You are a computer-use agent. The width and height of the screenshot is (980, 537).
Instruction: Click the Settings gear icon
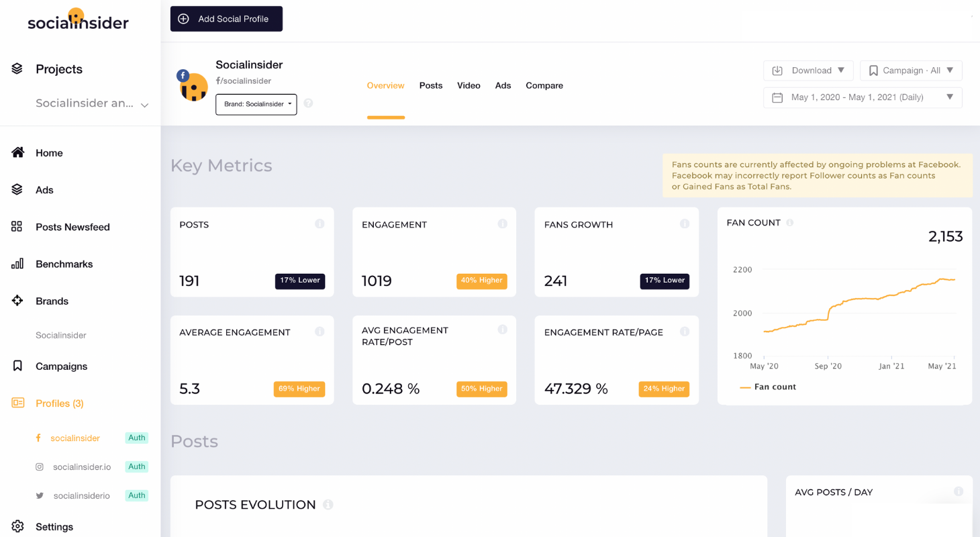click(17, 526)
